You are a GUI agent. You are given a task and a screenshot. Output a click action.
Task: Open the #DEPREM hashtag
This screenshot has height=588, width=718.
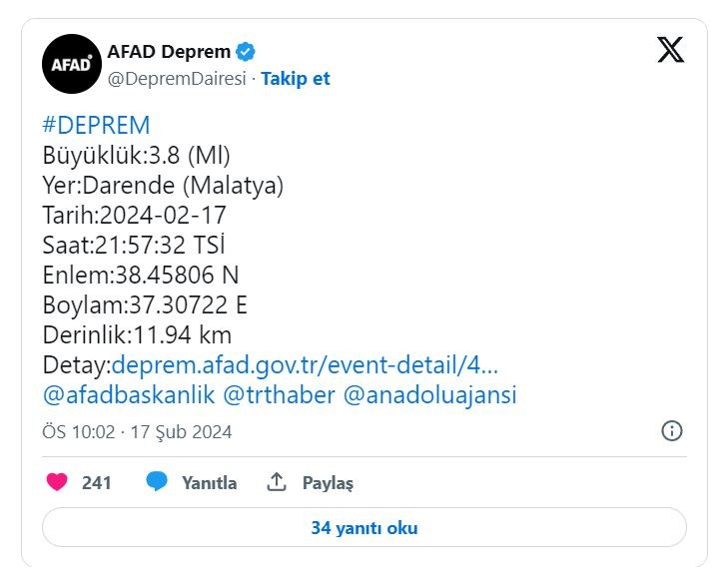click(96, 125)
